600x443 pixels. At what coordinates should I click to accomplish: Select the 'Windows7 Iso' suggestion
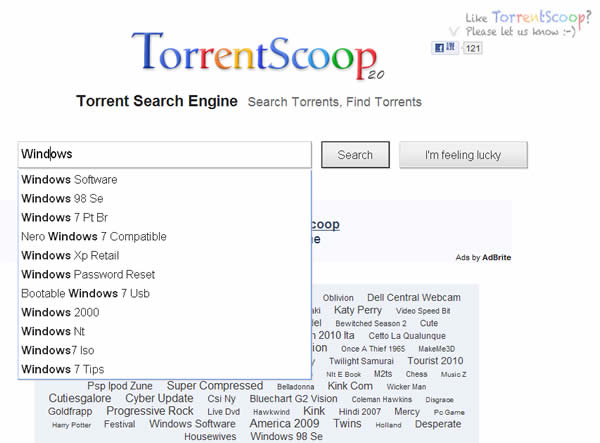pos(165,350)
